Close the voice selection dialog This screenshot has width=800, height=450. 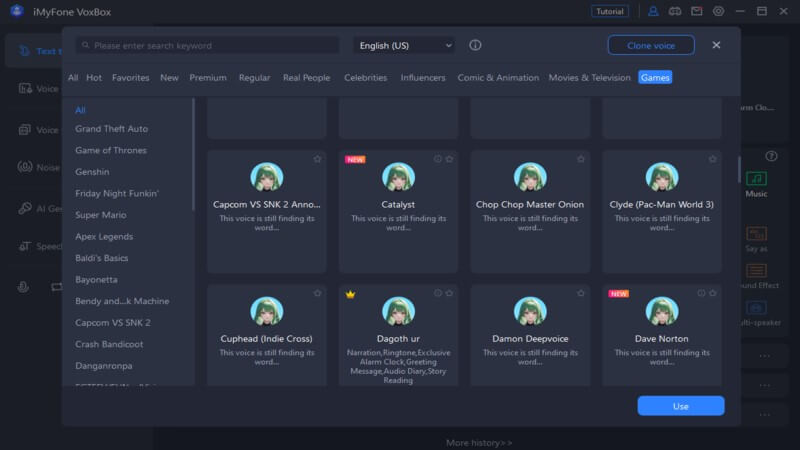716,45
